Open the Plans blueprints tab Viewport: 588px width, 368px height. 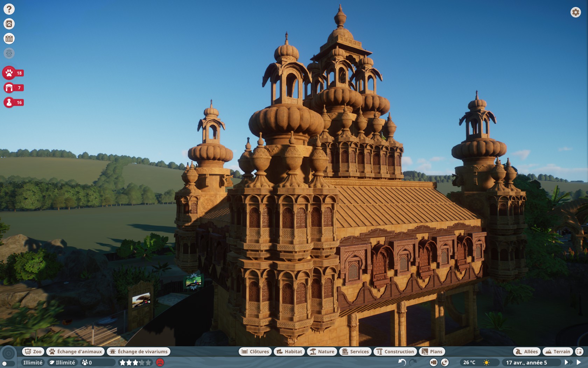pos(432,352)
